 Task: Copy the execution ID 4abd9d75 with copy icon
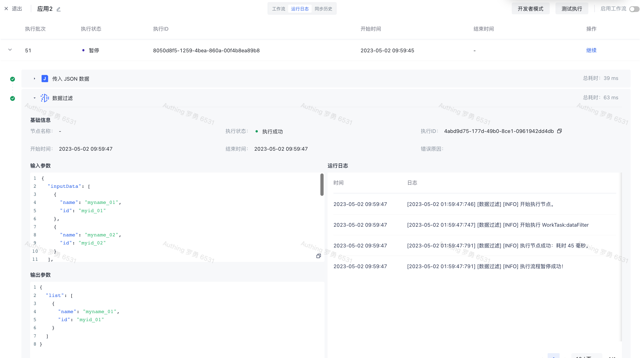[x=560, y=131]
